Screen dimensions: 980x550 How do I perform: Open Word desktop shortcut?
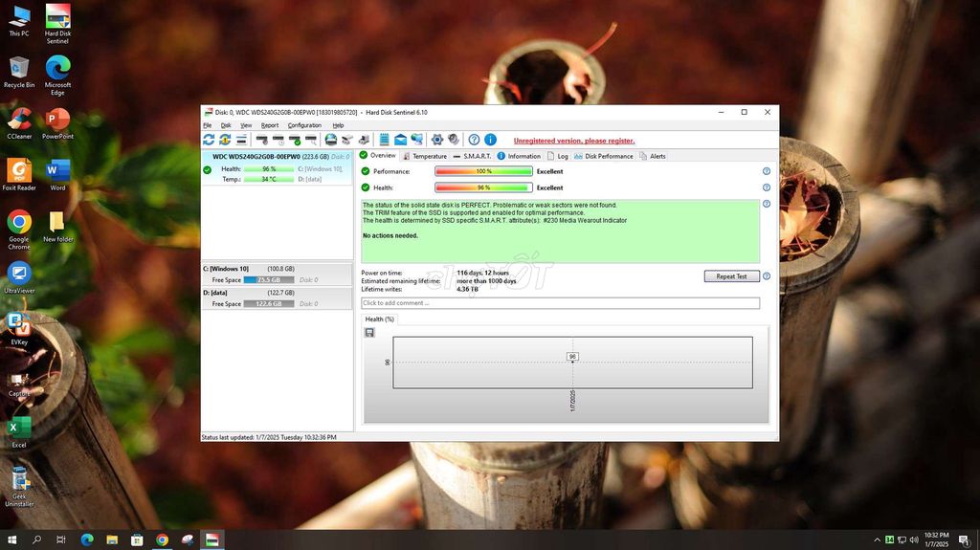click(57, 174)
